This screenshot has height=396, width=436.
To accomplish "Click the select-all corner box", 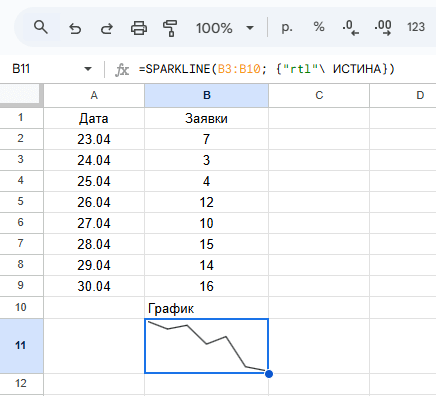I will point(21,95).
